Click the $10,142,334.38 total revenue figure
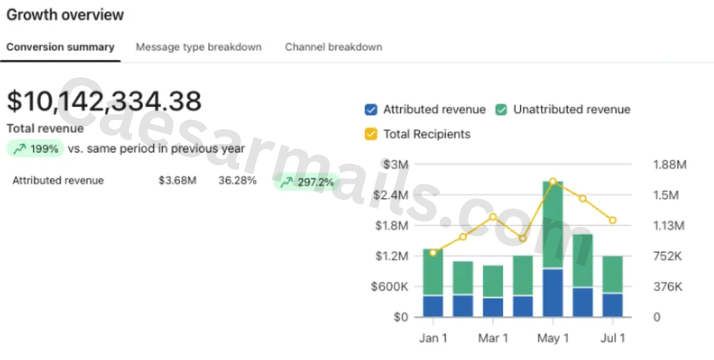The width and height of the screenshot is (714, 360). [104, 101]
